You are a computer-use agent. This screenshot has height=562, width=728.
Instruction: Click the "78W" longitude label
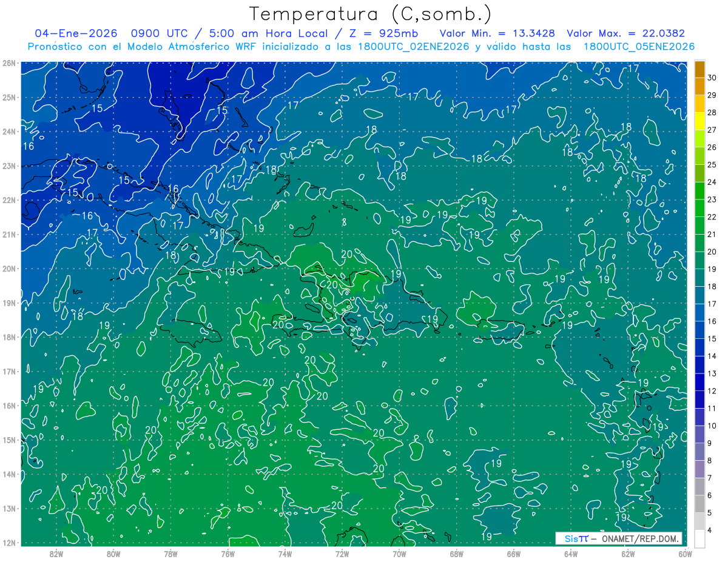[170, 554]
